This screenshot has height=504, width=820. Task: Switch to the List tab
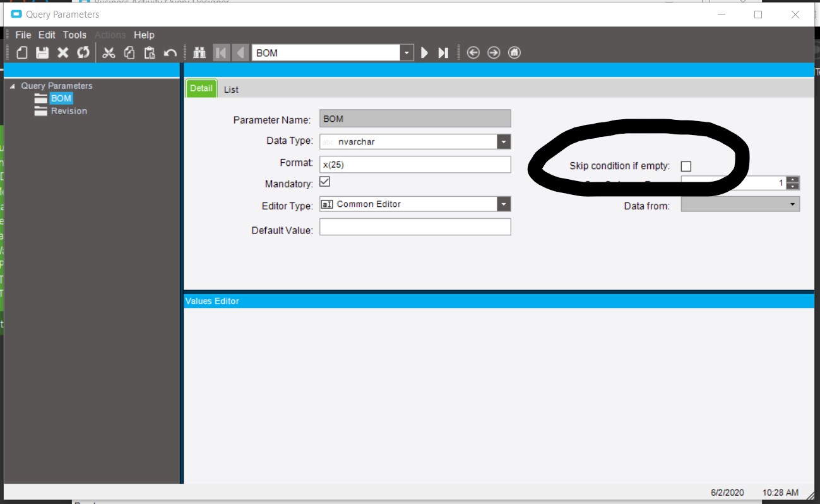(231, 90)
